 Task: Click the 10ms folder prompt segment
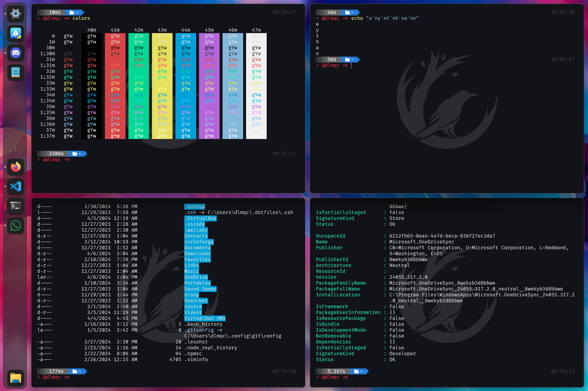(74, 12)
